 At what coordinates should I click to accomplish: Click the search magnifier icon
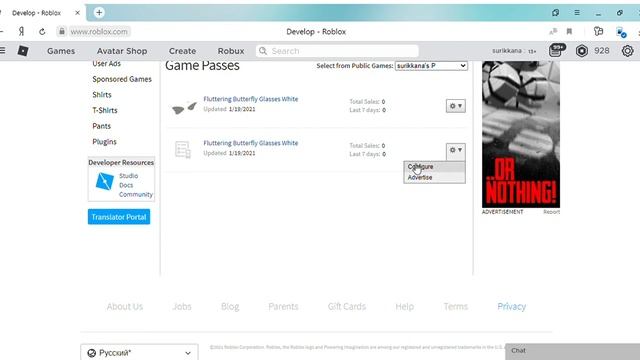coord(263,51)
